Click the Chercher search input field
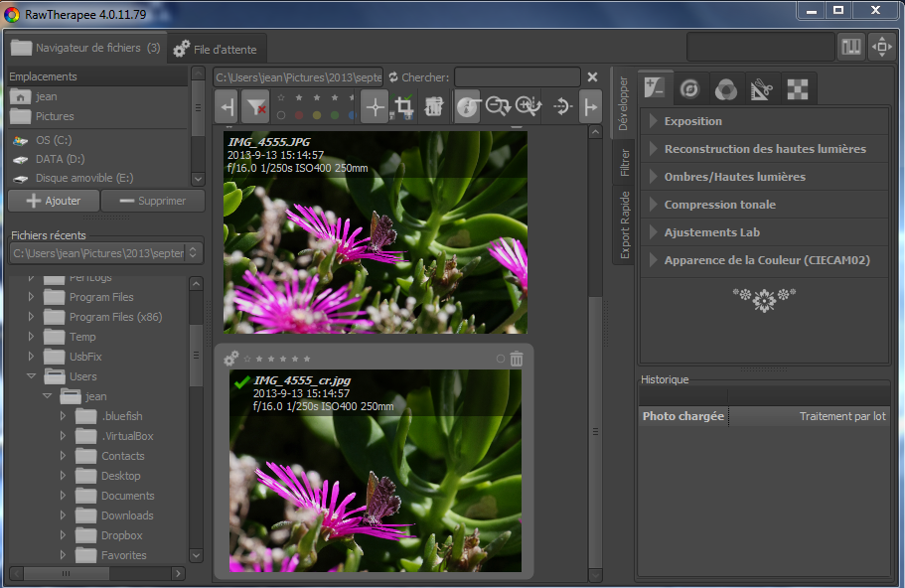The image size is (905, 588). click(518, 77)
